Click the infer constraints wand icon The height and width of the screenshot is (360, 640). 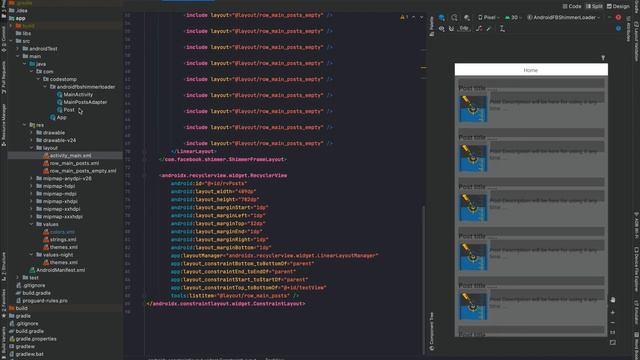pyautogui.click(x=489, y=29)
